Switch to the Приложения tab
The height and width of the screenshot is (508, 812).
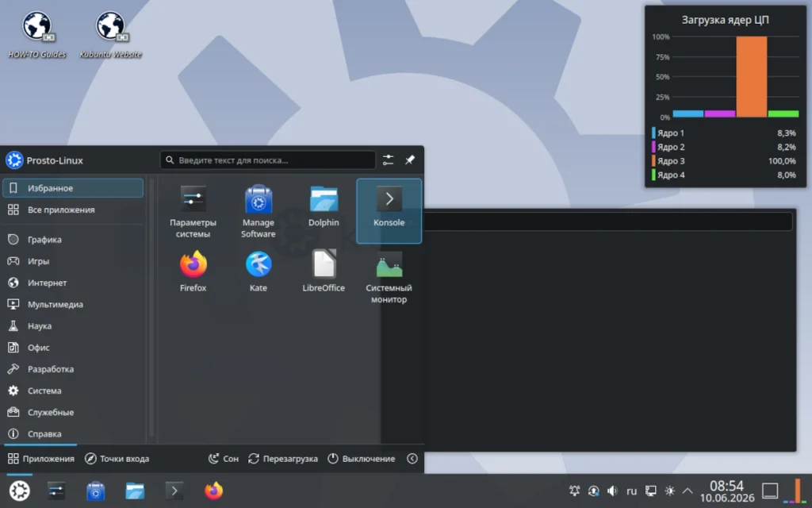coord(41,459)
